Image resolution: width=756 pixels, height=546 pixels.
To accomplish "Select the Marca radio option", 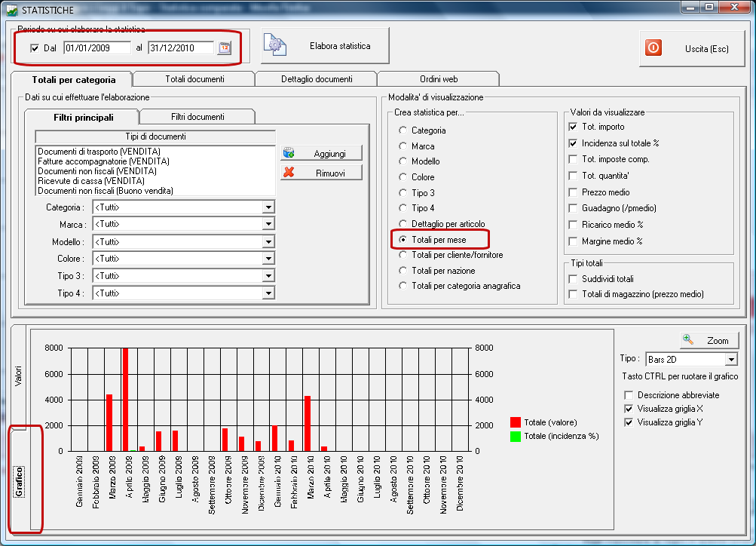I will tap(402, 146).
